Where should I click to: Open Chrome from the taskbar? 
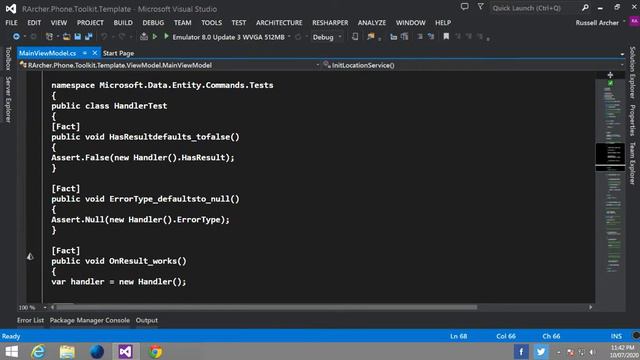(x=155, y=351)
